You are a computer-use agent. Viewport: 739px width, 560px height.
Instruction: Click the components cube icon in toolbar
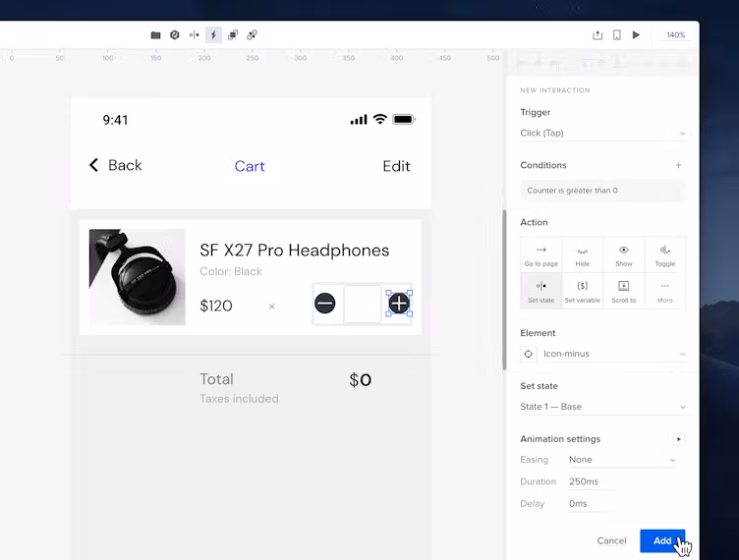175,34
